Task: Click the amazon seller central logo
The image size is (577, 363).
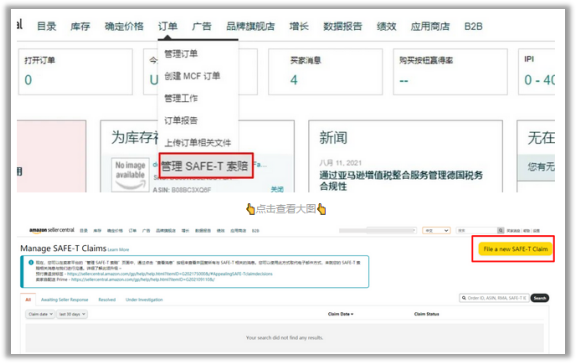Action: click(x=52, y=230)
